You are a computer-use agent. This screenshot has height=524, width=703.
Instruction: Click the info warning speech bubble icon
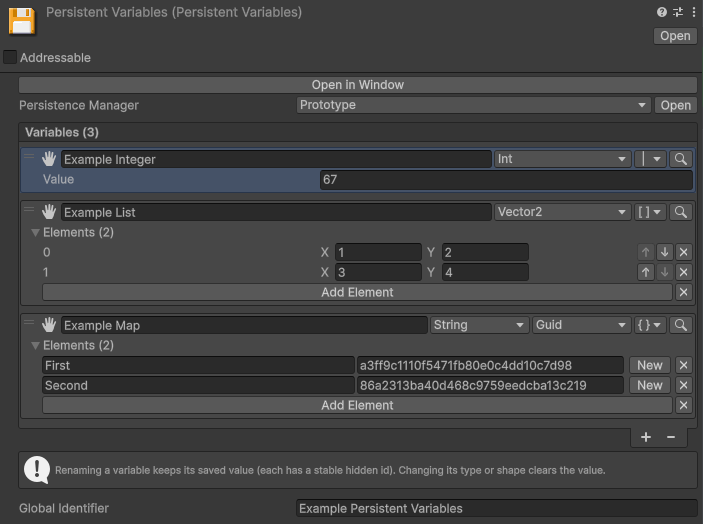(37, 470)
